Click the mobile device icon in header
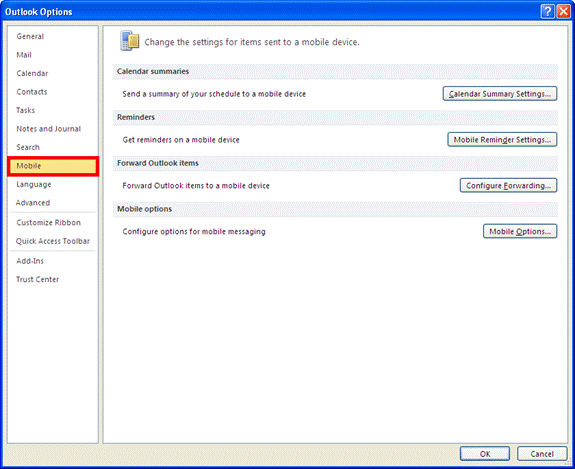 [129, 41]
